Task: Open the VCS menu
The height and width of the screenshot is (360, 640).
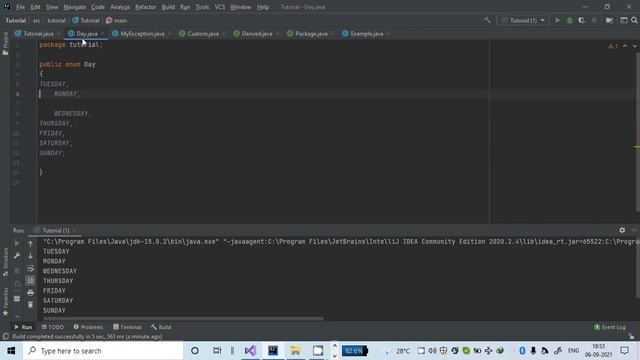Action: pos(220,7)
